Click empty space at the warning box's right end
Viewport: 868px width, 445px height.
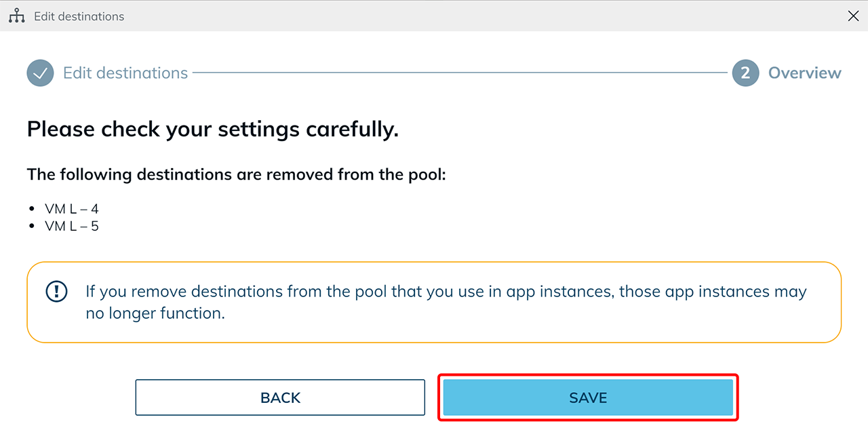pyautogui.click(x=824, y=319)
